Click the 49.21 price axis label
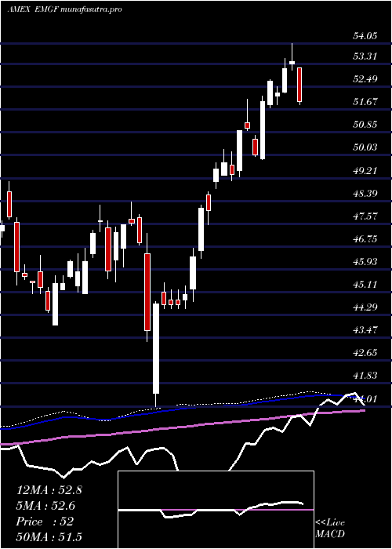This screenshot has height=549, width=392. pyautogui.click(x=365, y=170)
